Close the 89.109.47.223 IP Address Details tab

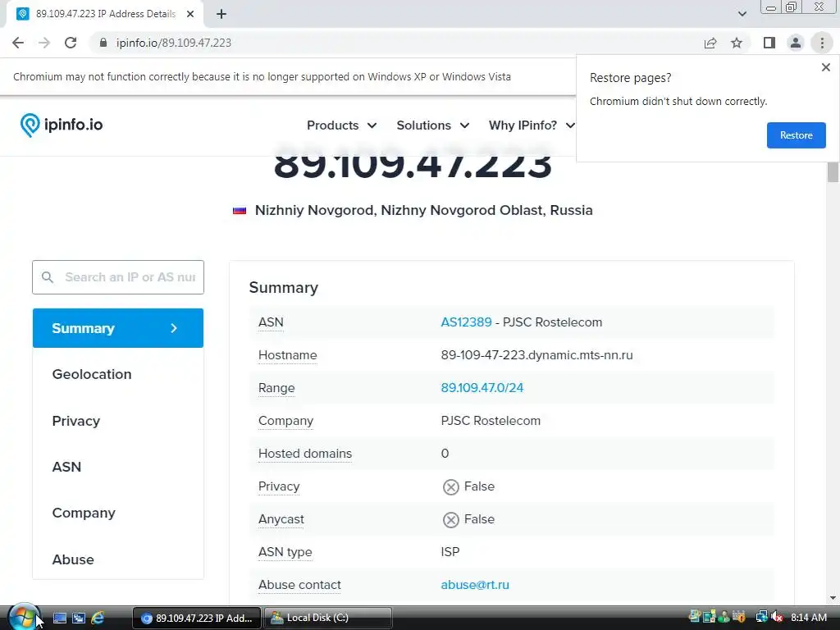click(190, 14)
